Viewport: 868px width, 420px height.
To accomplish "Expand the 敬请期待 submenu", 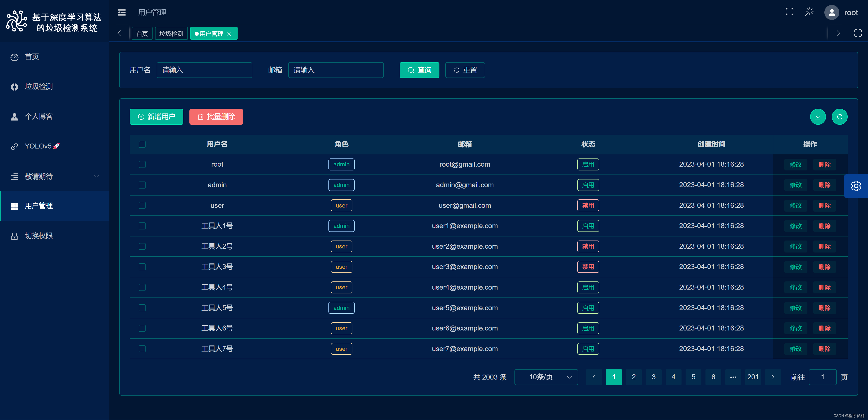I will pos(55,176).
